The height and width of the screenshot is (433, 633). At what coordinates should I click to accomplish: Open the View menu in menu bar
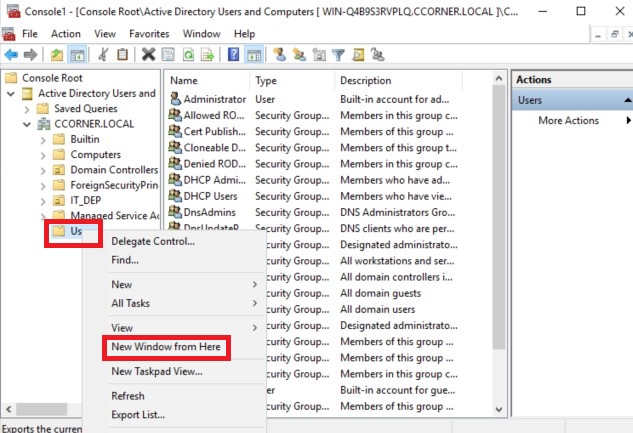pyautogui.click(x=105, y=34)
